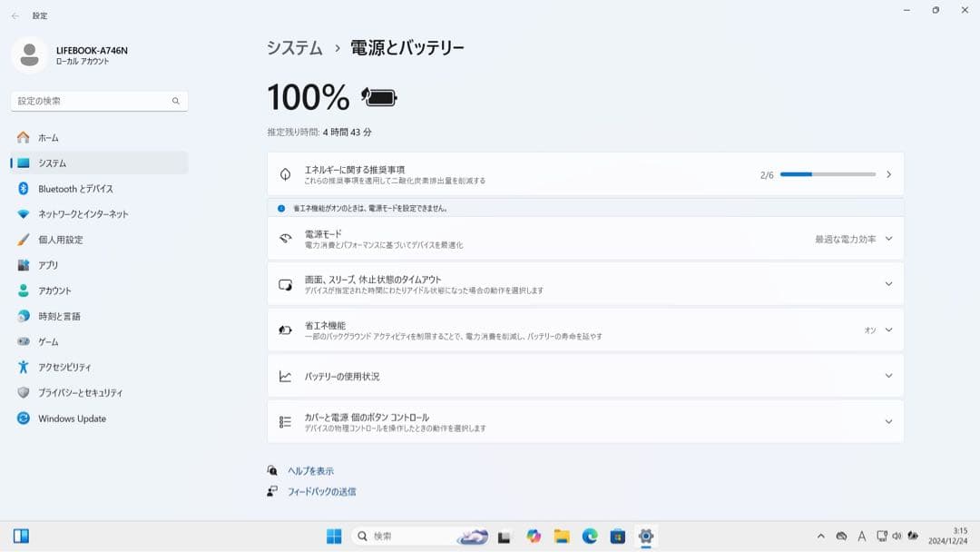Open Microsoft Edge from the taskbar
This screenshot has width=980, height=552.
[x=596, y=536]
